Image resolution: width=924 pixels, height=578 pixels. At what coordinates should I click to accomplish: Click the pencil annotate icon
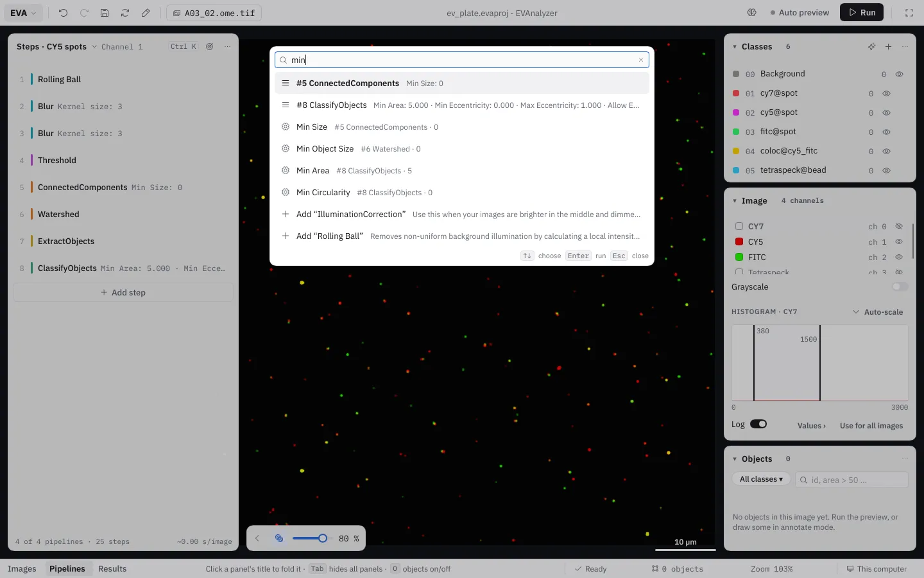146,13
